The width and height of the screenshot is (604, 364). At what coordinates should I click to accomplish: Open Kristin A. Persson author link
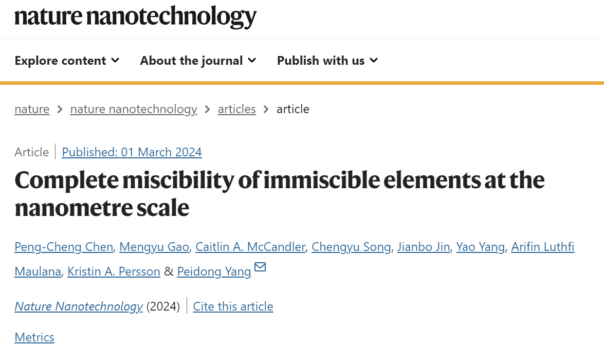pyautogui.click(x=114, y=271)
